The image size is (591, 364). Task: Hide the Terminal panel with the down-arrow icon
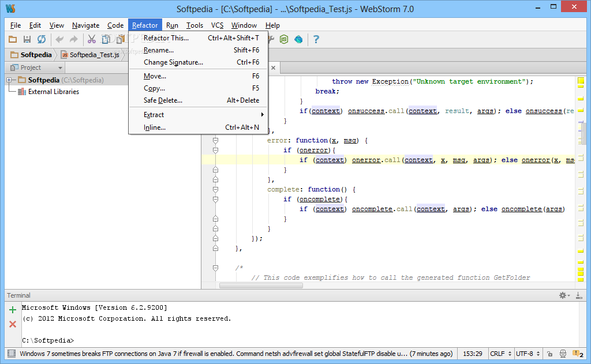tap(578, 295)
